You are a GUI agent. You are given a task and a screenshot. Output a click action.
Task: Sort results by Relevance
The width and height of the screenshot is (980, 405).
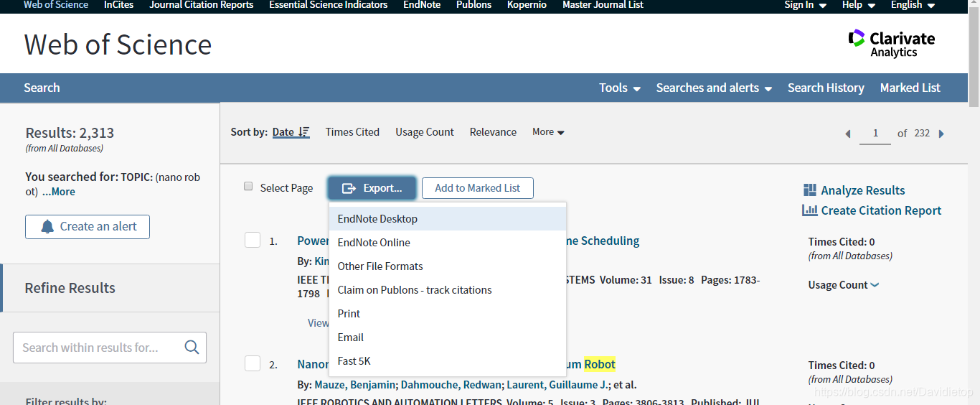click(x=493, y=132)
